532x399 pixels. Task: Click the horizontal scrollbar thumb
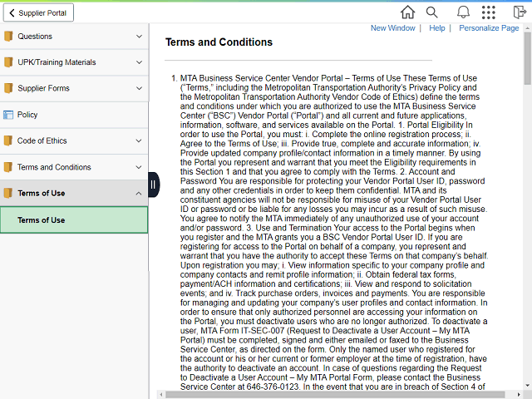(335, 395)
